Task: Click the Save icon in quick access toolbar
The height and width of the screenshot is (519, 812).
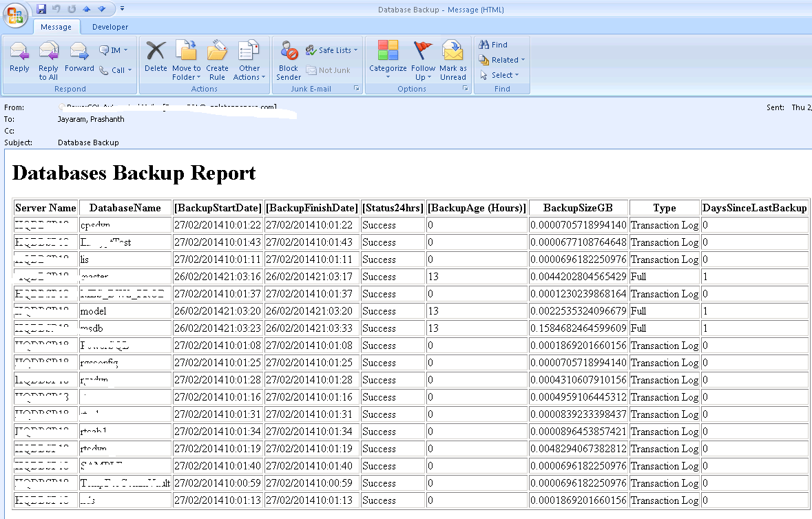Action: pos(41,9)
